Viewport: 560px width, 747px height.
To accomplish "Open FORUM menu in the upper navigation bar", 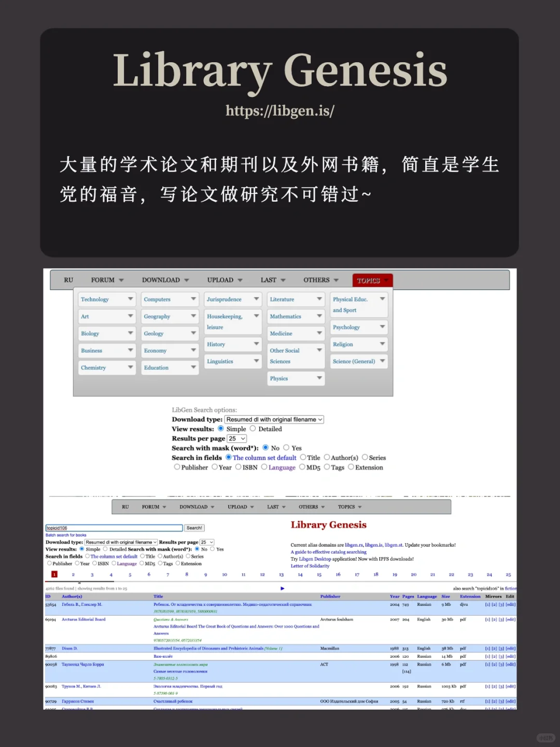I will coord(107,280).
